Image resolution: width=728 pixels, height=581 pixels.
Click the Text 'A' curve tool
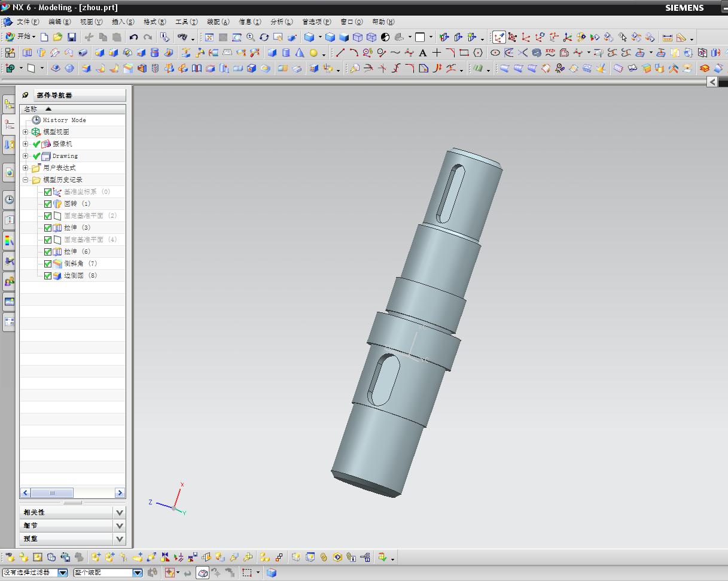point(423,53)
